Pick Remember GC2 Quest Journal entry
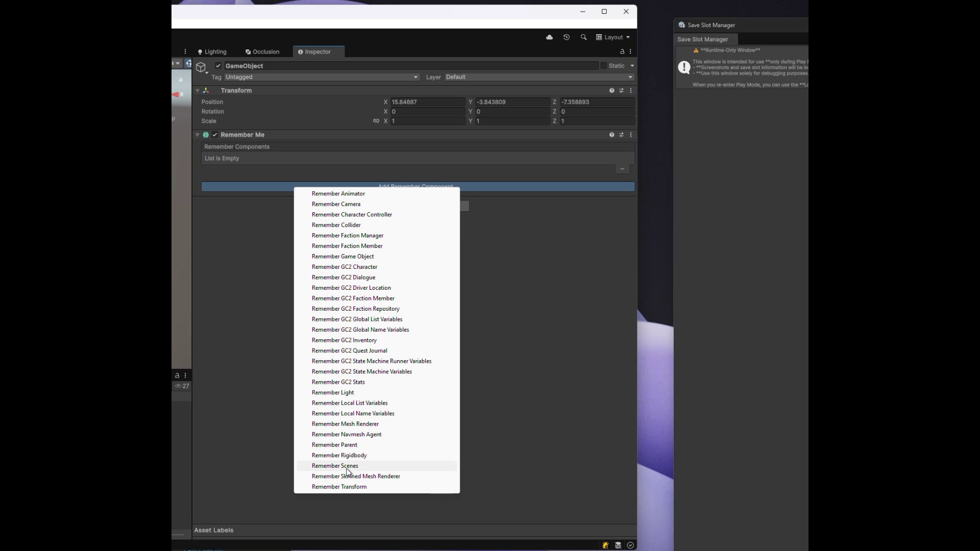 tap(377, 350)
